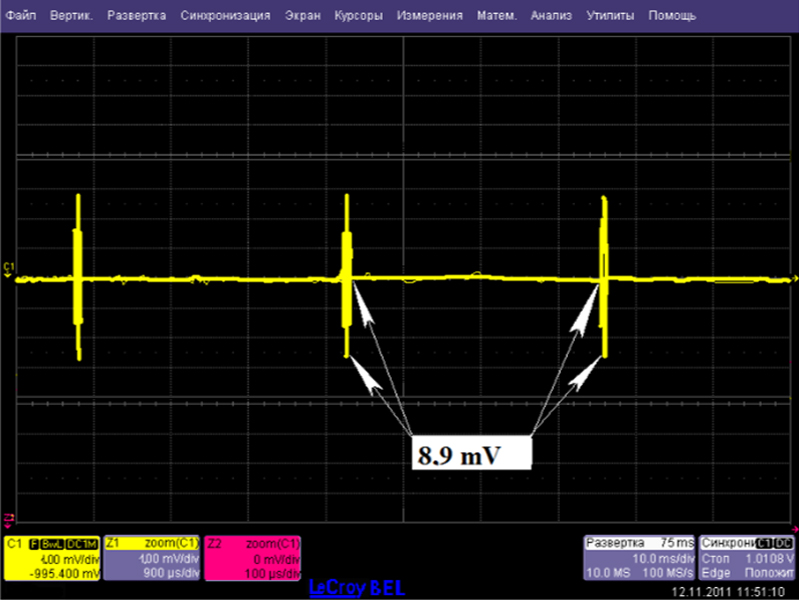Open the Синхронизация menu

pos(225,17)
